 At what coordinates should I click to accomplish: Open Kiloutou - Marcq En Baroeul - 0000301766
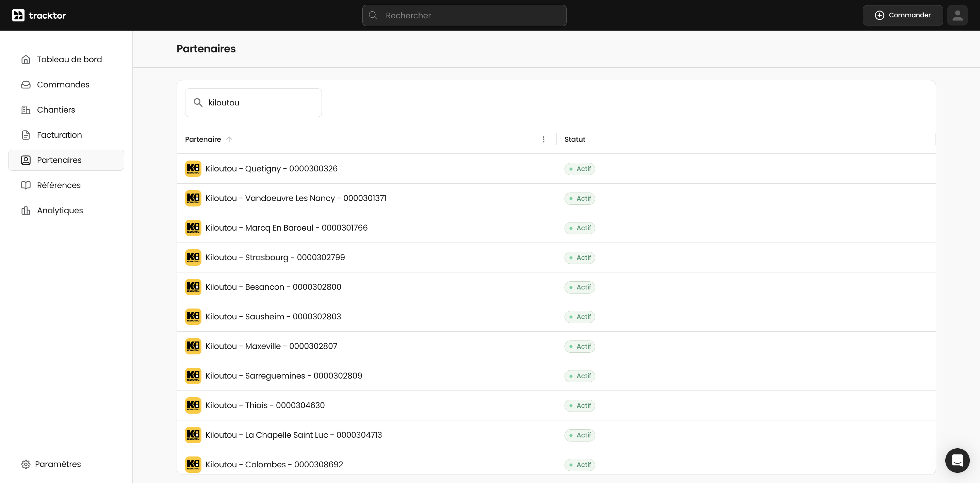pyautogui.click(x=287, y=228)
